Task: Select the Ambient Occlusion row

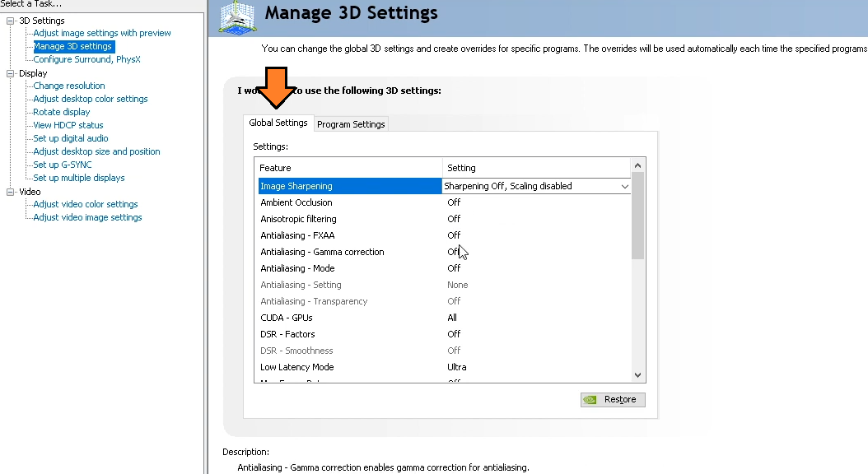Action: (x=444, y=202)
